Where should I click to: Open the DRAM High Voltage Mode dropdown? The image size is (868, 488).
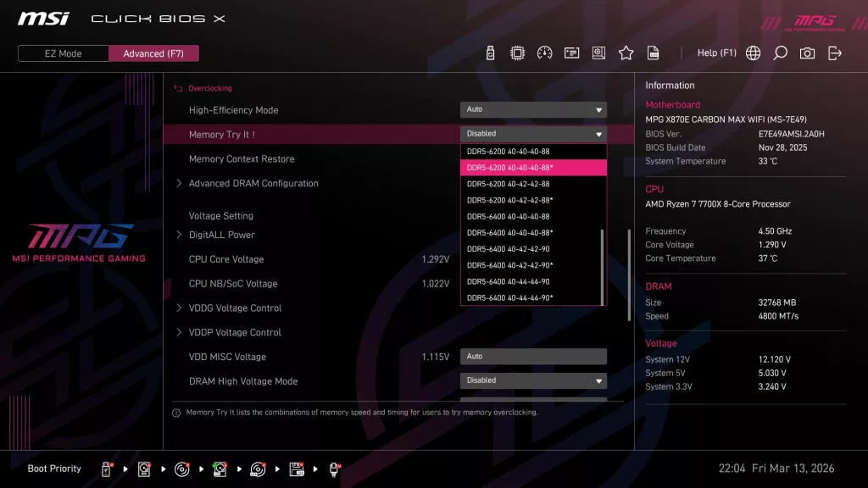point(533,380)
